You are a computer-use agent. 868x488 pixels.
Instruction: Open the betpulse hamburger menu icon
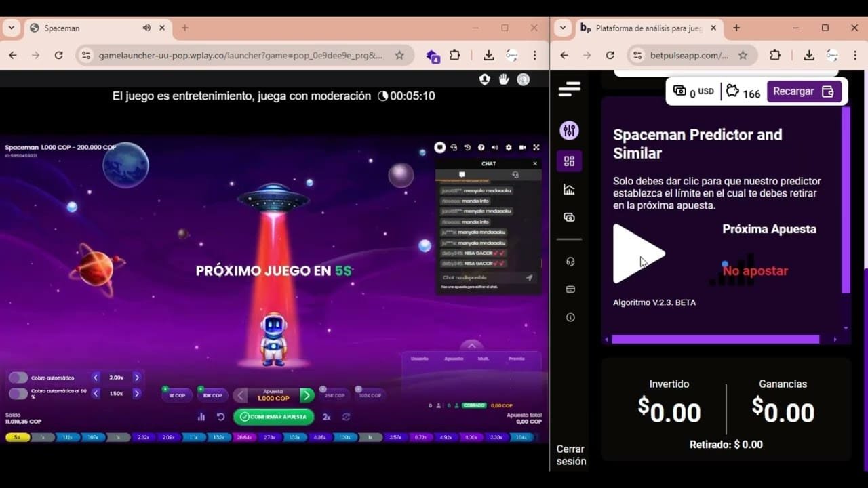[570, 89]
